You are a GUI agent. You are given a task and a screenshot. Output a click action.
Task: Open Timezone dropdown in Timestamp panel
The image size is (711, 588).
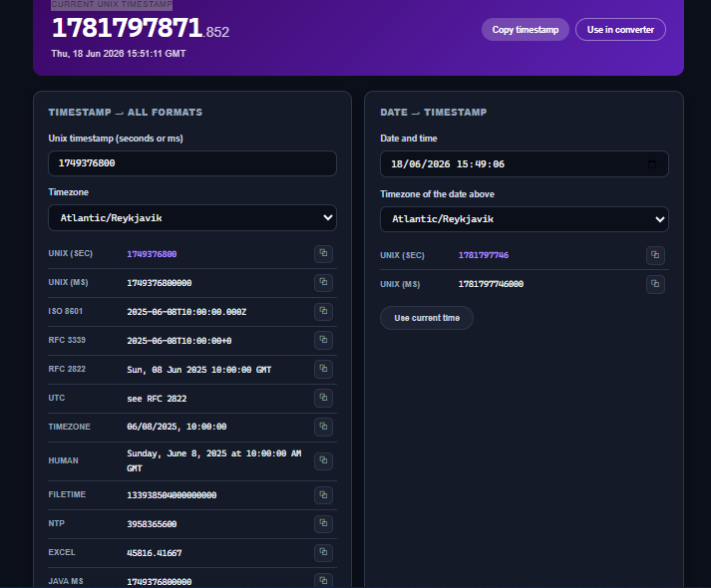click(192, 218)
